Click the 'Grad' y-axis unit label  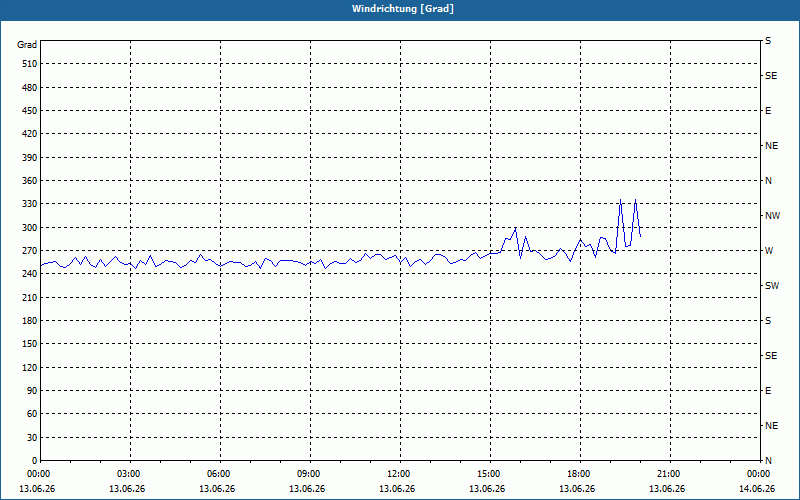(27, 45)
